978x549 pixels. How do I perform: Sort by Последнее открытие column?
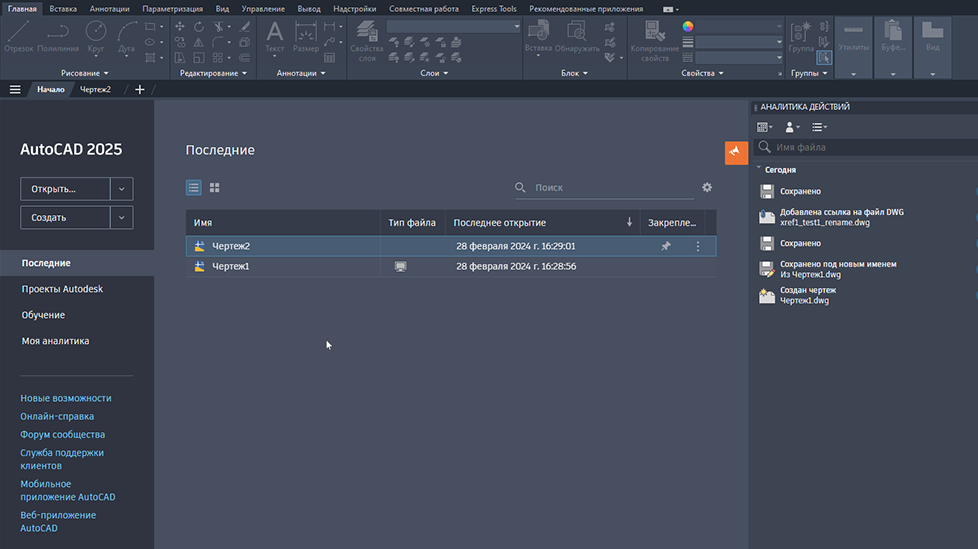click(543, 222)
